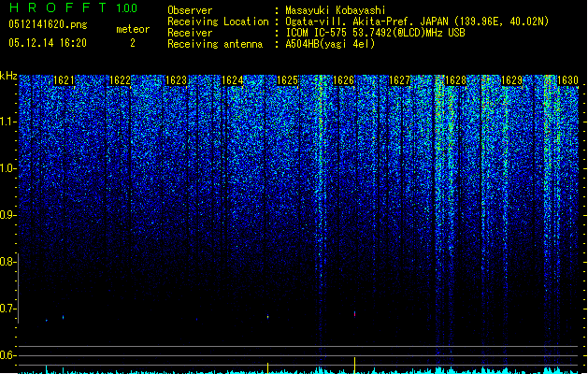Click the 0.8 frequency axis tick
The width and height of the screenshot is (588, 374).
pos(8,262)
